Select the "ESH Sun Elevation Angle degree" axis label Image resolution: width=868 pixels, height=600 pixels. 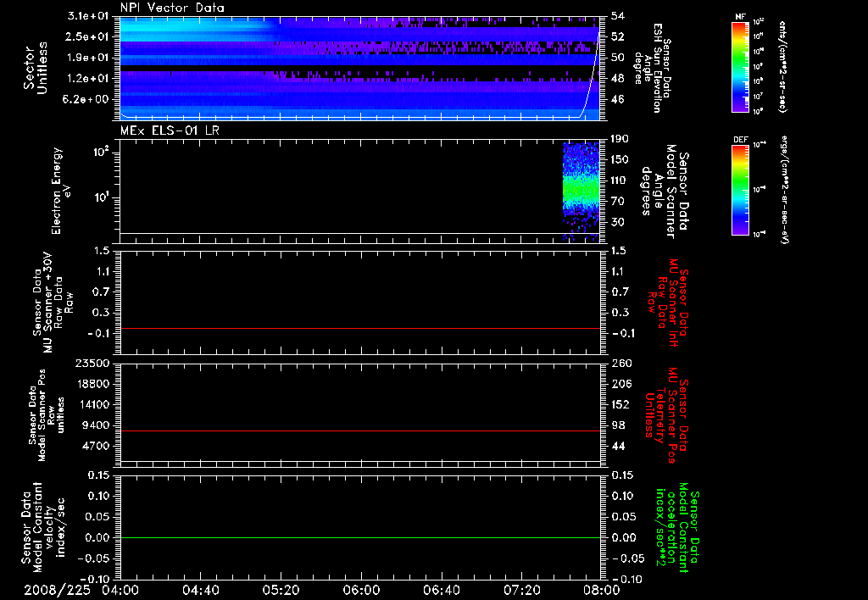[653, 68]
